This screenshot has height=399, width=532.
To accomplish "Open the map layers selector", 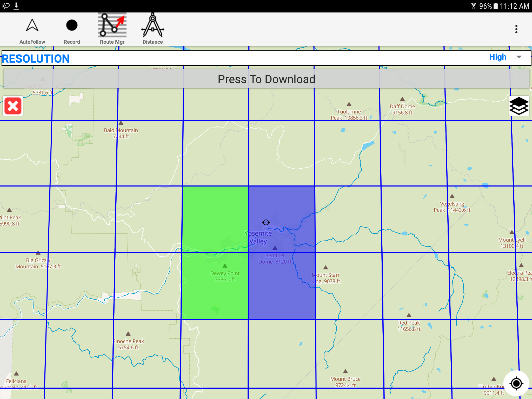I will coord(519,106).
